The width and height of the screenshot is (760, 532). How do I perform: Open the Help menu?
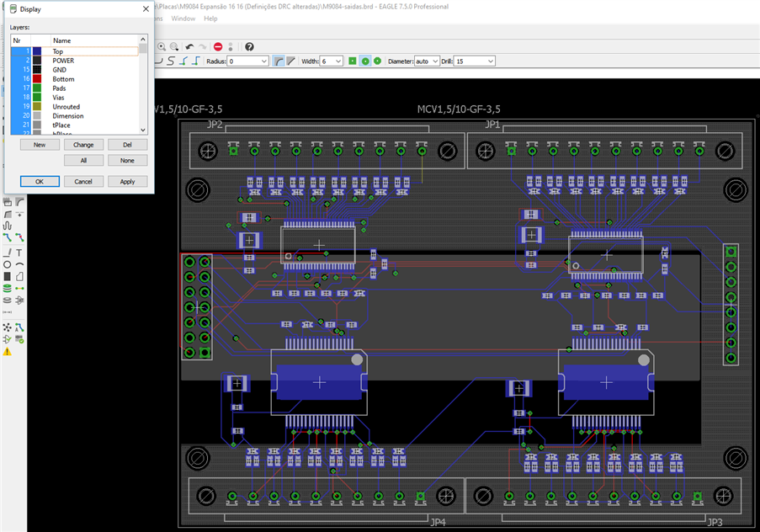pyautogui.click(x=210, y=19)
